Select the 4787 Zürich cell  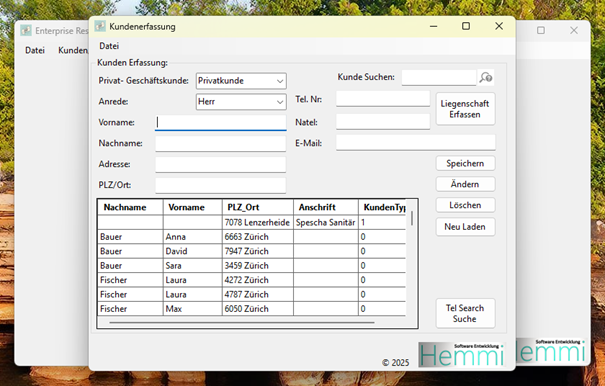258,295
